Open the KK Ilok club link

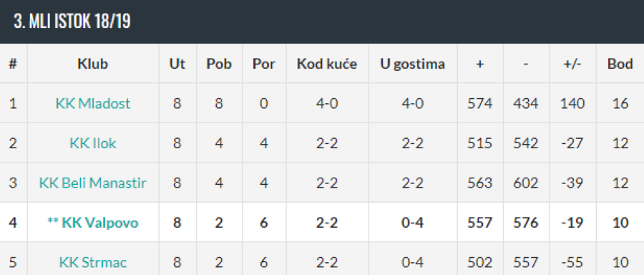click(93, 143)
